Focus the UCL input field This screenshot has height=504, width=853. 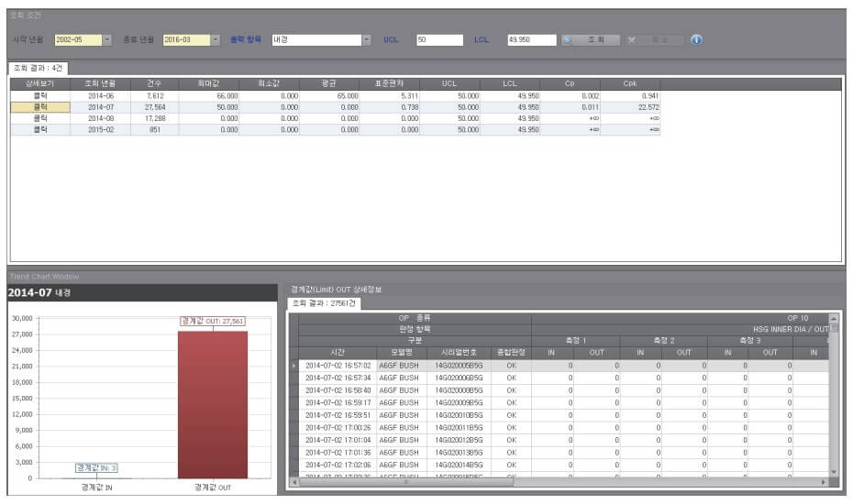click(x=439, y=40)
